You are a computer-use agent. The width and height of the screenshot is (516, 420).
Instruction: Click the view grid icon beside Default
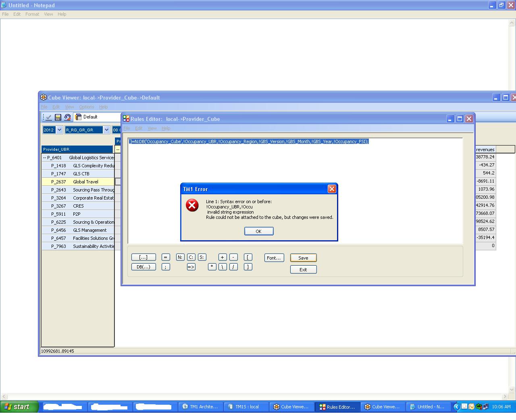pyautogui.click(x=79, y=117)
